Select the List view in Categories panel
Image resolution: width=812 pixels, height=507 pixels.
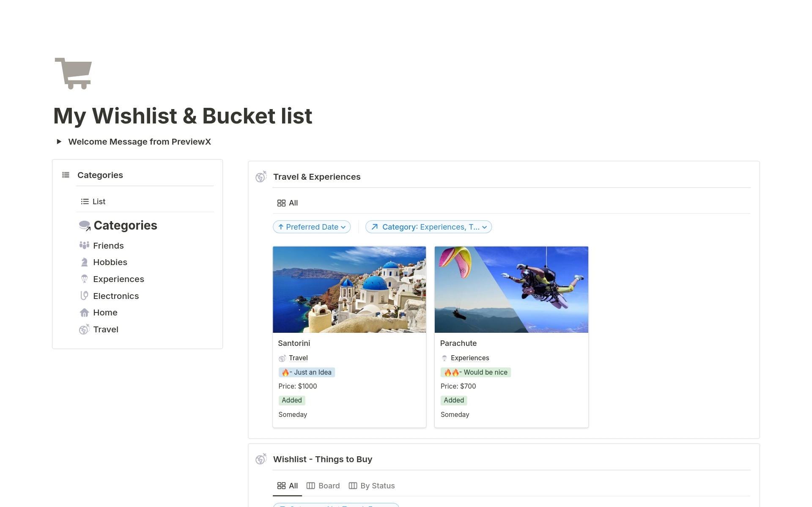click(x=93, y=202)
